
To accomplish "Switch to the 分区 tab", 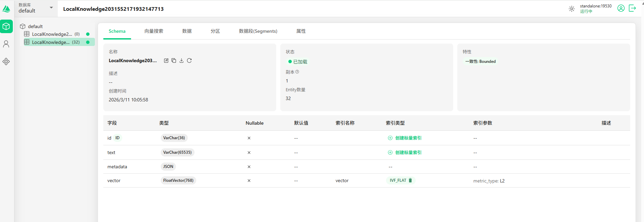I will (215, 31).
